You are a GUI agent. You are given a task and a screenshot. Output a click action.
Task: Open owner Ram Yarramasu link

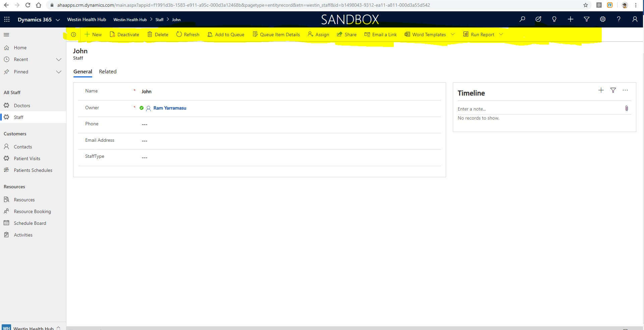click(170, 108)
